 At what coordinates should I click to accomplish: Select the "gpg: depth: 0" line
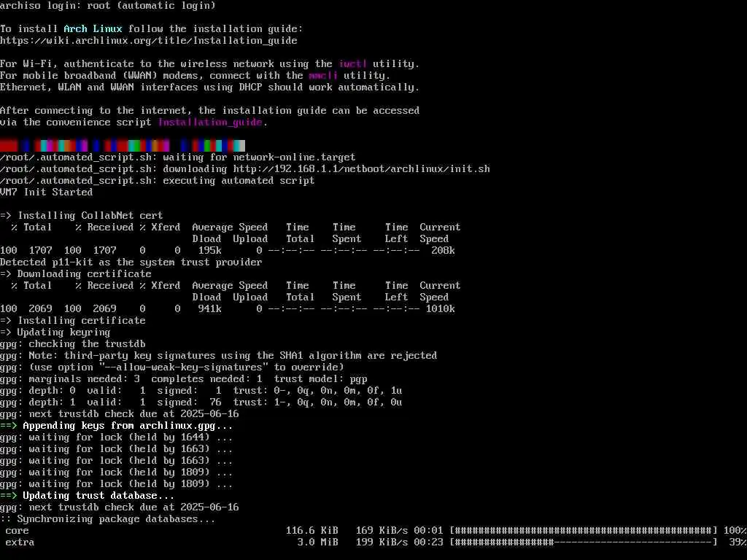point(201,391)
